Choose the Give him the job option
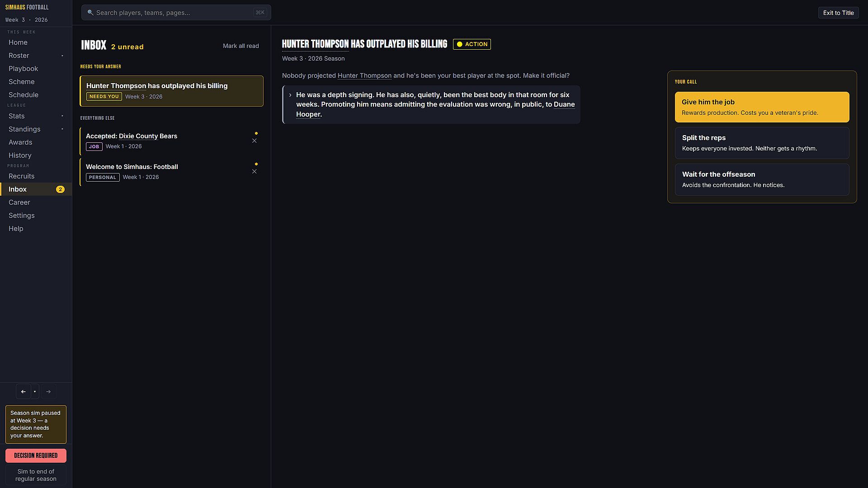868x488 pixels. click(x=762, y=107)
